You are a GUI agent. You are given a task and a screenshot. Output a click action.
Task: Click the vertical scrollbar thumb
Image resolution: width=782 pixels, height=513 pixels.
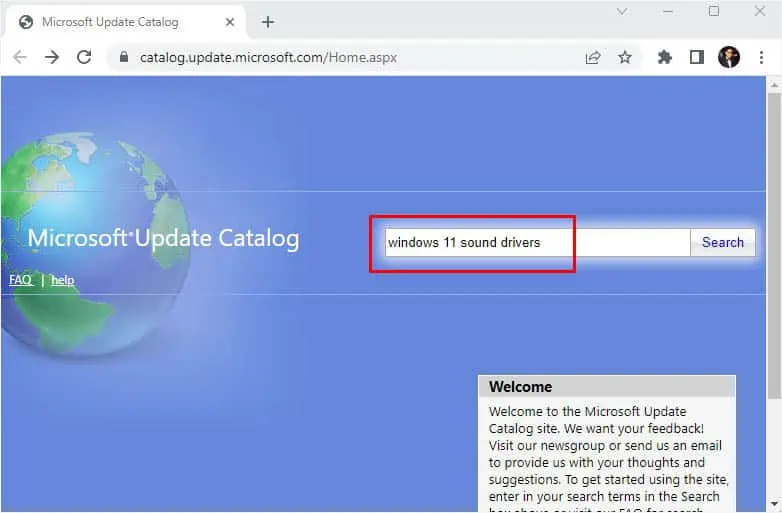pos(774,245)
